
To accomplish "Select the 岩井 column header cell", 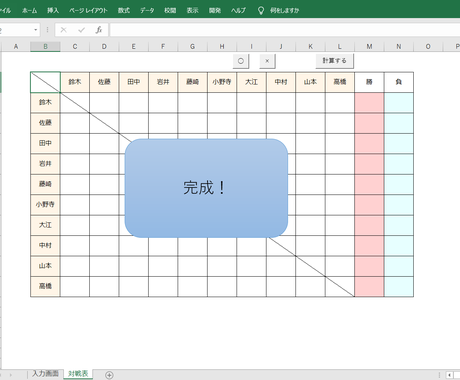I will point(163,82).
